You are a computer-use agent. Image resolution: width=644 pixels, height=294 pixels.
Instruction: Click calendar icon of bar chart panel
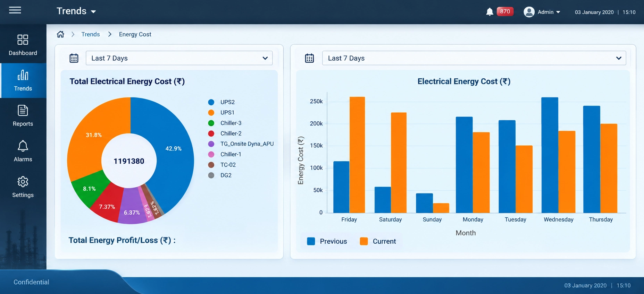[309, 58]
